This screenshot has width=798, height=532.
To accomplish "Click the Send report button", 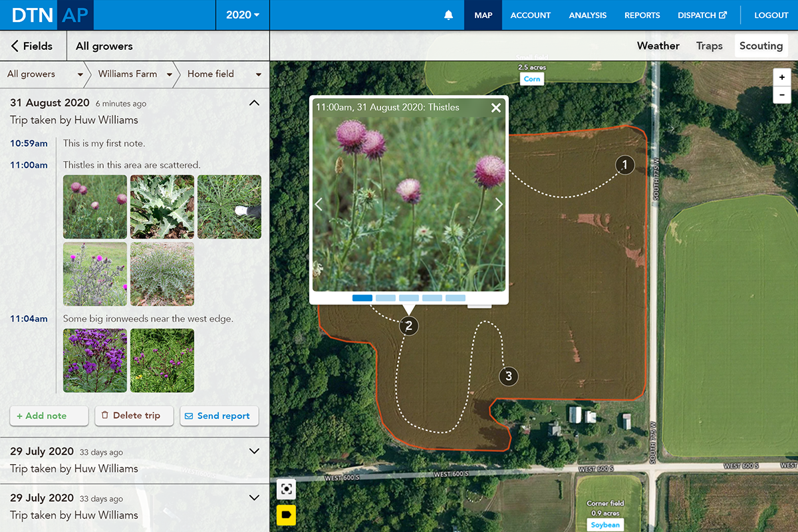I will [x=219, y=415].
